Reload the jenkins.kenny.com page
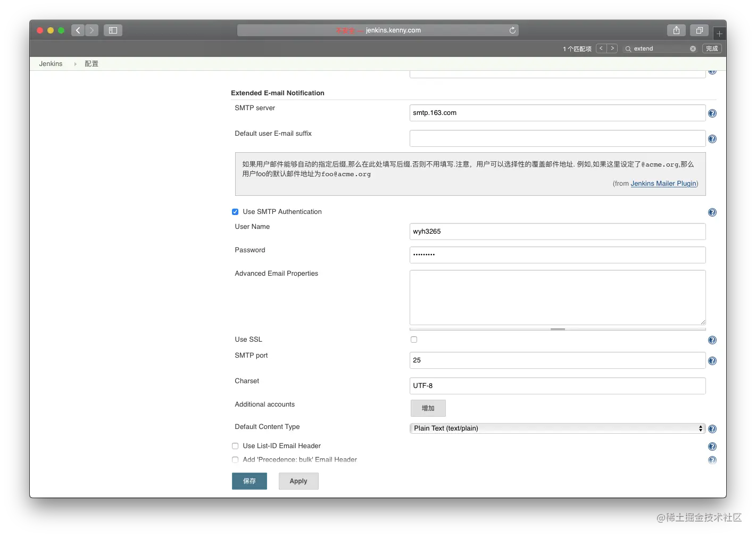This screenshot has height=537, width=756. pyautogui.click(x=512, y=30)
